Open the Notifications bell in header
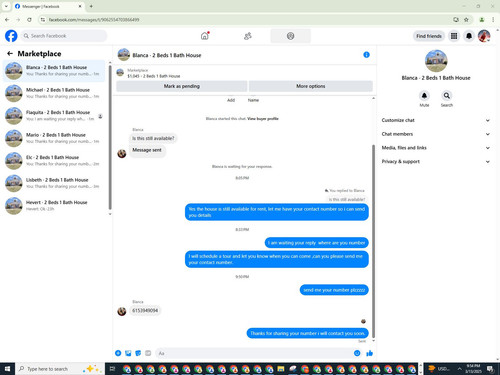The height and width of the screenshot is (375, 500). (469, 36)
